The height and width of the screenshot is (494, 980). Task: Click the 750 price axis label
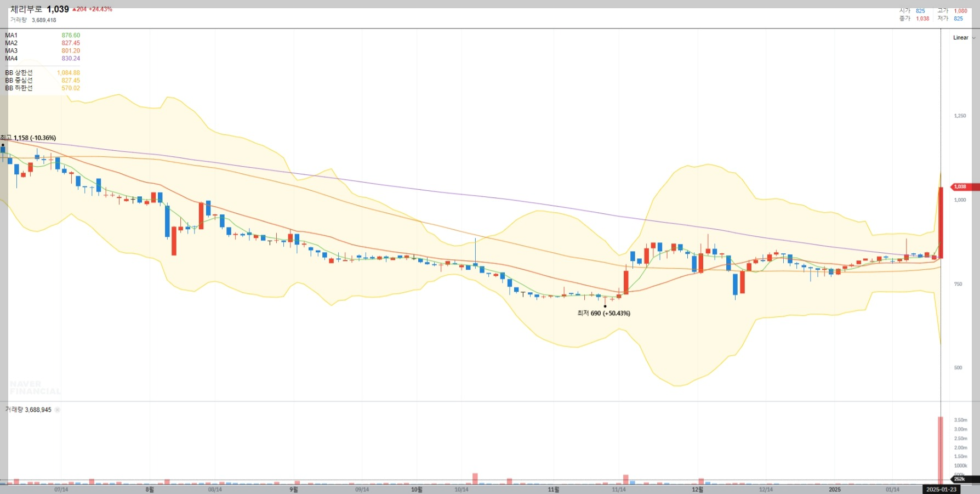click(x=958, y=284)
